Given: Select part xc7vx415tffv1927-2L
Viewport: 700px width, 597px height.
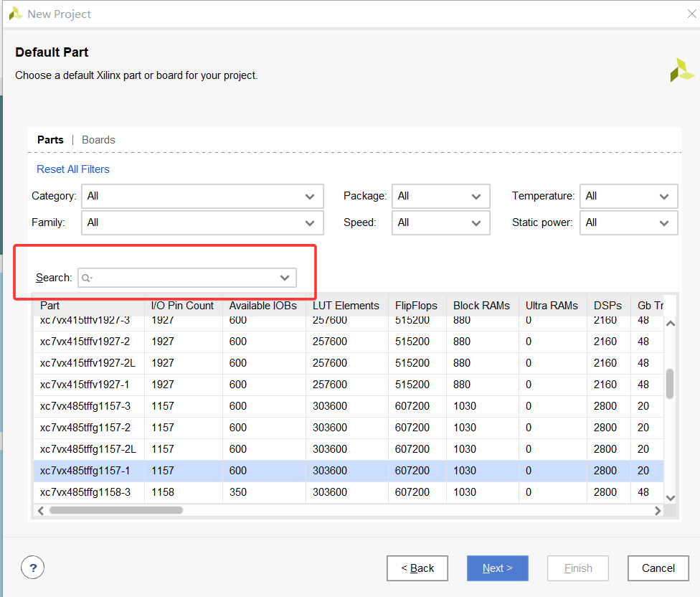Looking at the screenshot, I should pos(87,363).
